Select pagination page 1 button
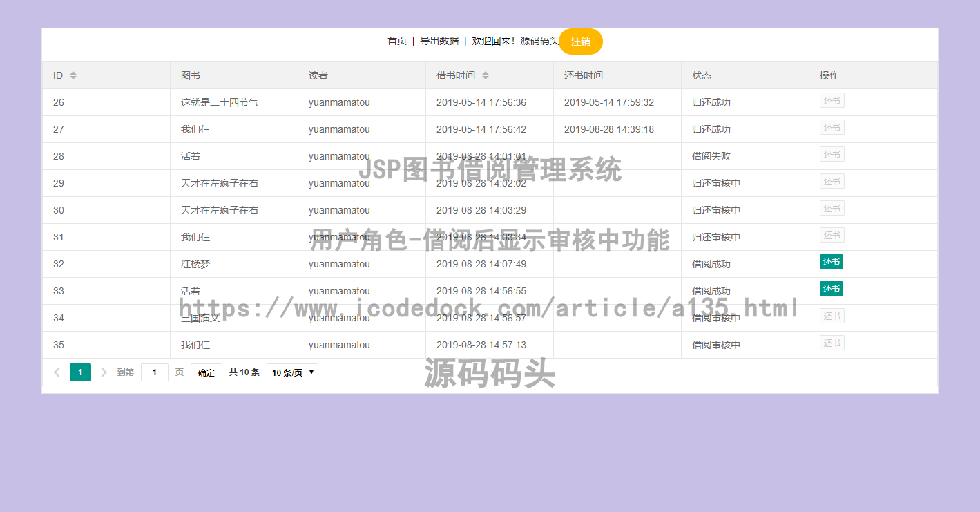980x512 pixels. 80,372
